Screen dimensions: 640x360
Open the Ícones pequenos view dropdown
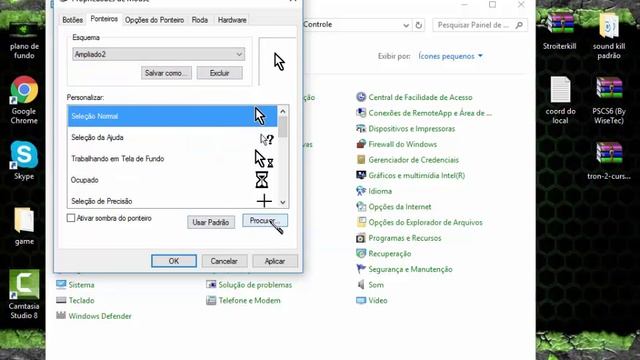click(450, 56)
